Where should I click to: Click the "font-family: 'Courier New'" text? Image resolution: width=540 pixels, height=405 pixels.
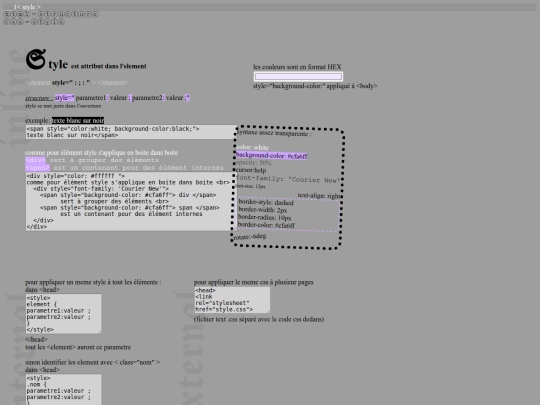pos(288,179)
